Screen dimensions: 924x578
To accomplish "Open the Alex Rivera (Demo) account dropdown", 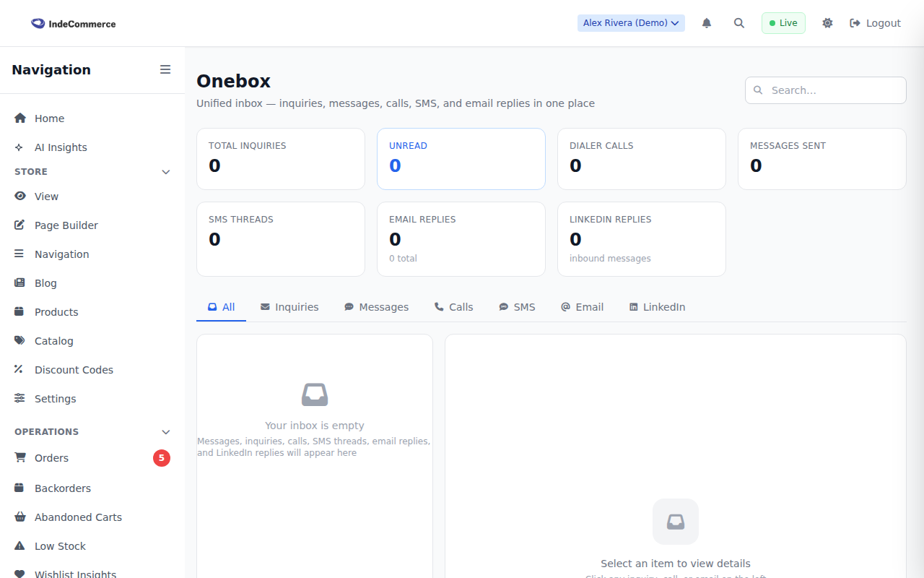I will [x=631, y=23].
